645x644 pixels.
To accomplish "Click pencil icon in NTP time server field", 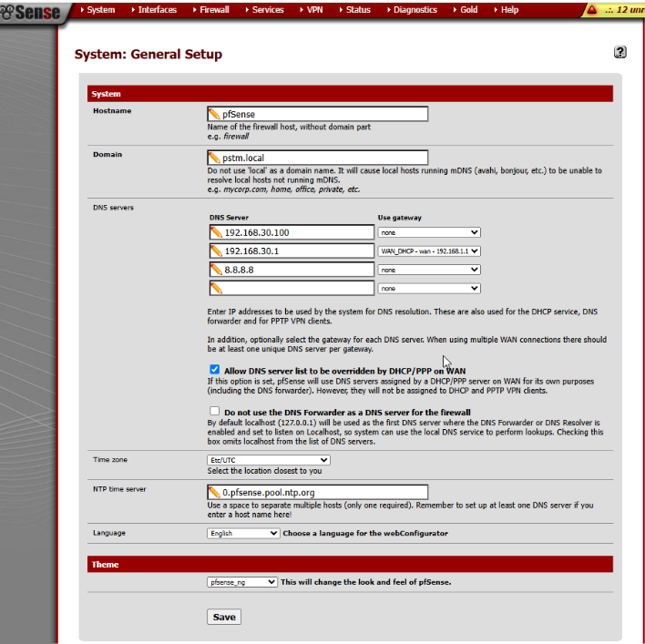I will [215, 492].
